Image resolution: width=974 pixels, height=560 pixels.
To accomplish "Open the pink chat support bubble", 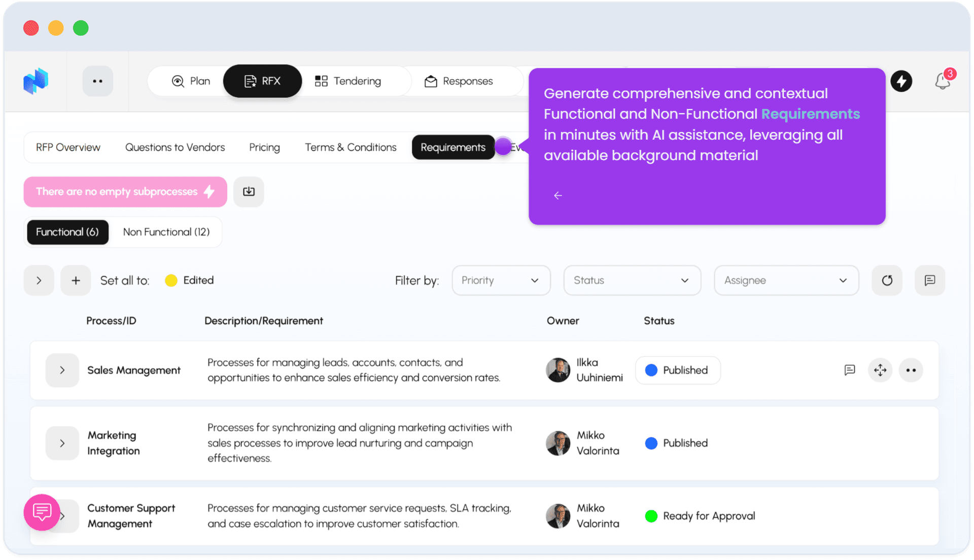I will [x=42, y=512].
